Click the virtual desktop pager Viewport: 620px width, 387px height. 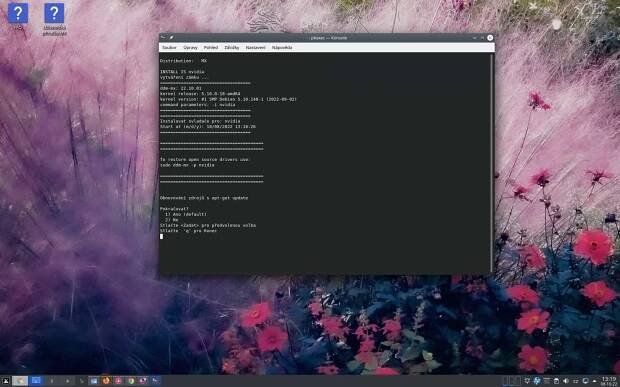(512, 381)
